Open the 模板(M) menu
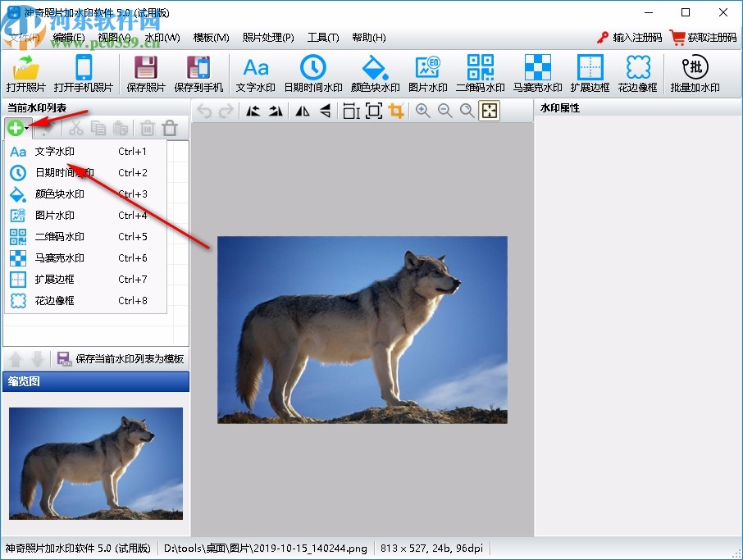The width and height of the screenshot is (743, 560). click(211, 38)
